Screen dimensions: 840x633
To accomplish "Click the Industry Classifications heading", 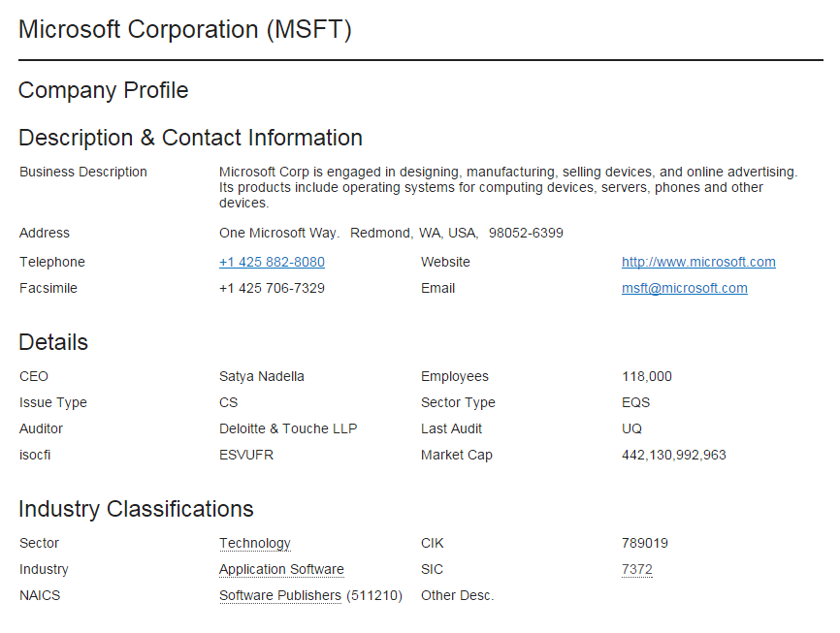I will [136, 509].
